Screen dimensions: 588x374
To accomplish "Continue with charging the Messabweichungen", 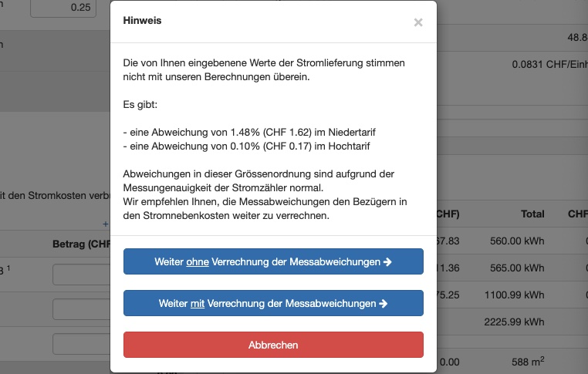I will (x=273, y=303).
